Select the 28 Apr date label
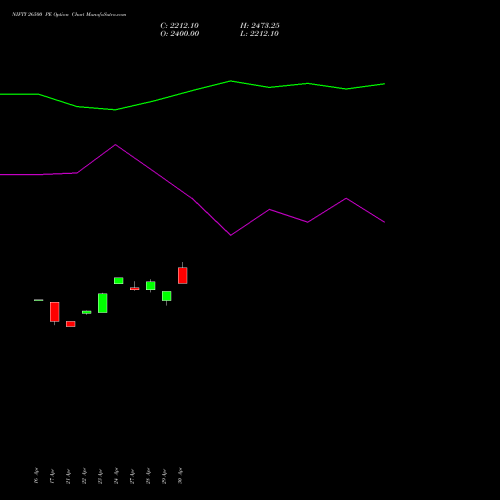This screenshot has width=500, height=500. click(148, 475)
